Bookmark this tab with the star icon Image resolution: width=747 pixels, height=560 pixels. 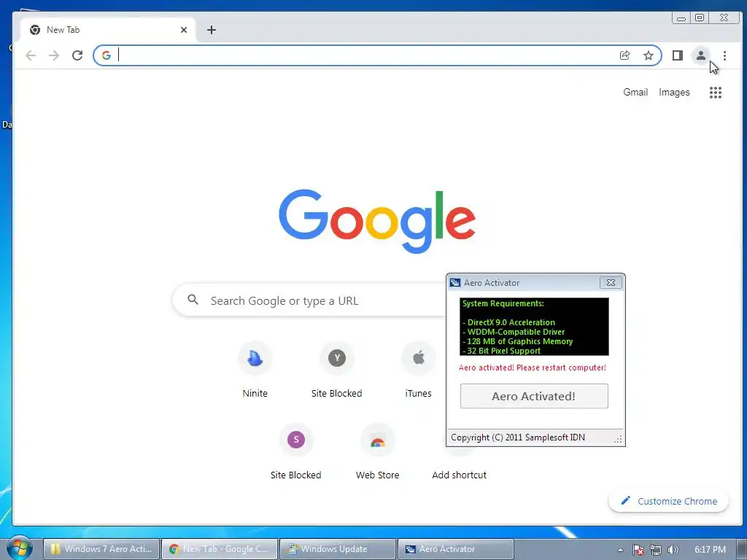(649, 55)
